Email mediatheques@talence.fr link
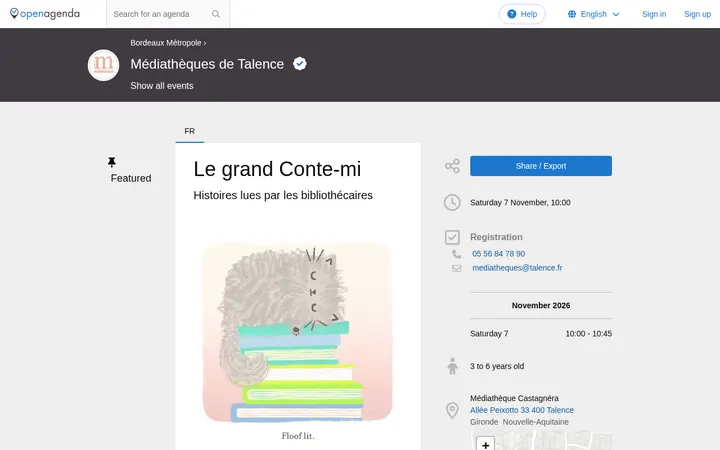Image resolution: width=720 pixels, height=450 pixels. coord(517,268)
